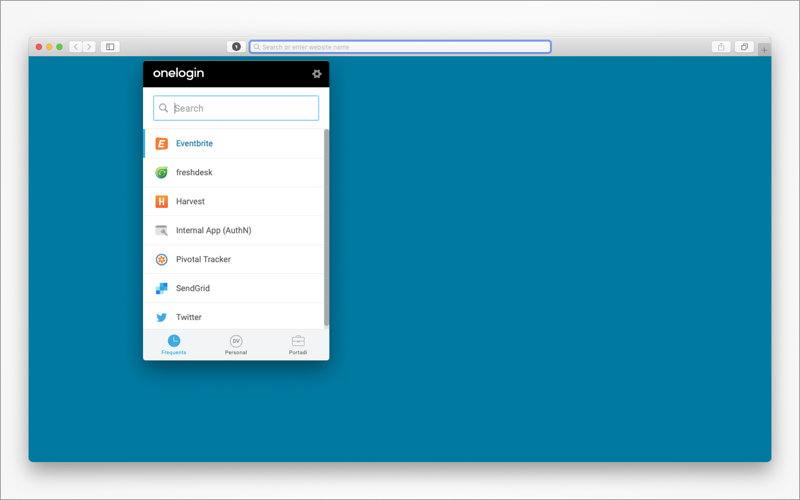This screenshot has width=800, height=500.
Task: Open Twitter entry
Action: (234, 316)
